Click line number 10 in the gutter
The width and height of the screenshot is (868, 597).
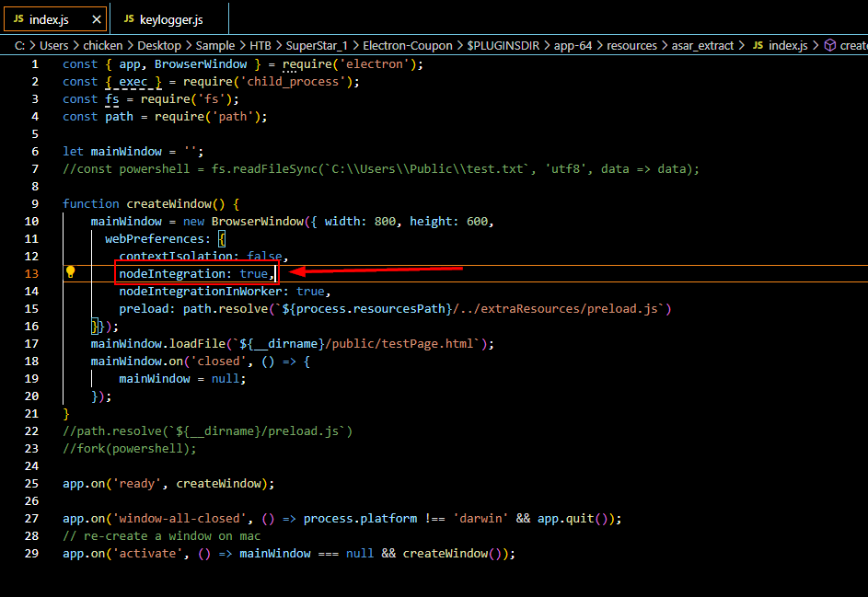click(x=31, y=221)
